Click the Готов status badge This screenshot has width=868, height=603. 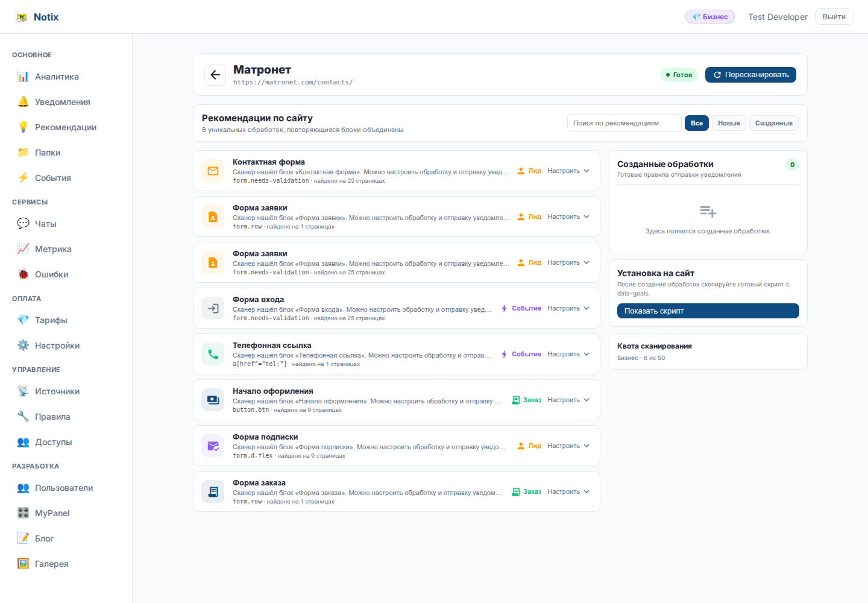(679, 75)
